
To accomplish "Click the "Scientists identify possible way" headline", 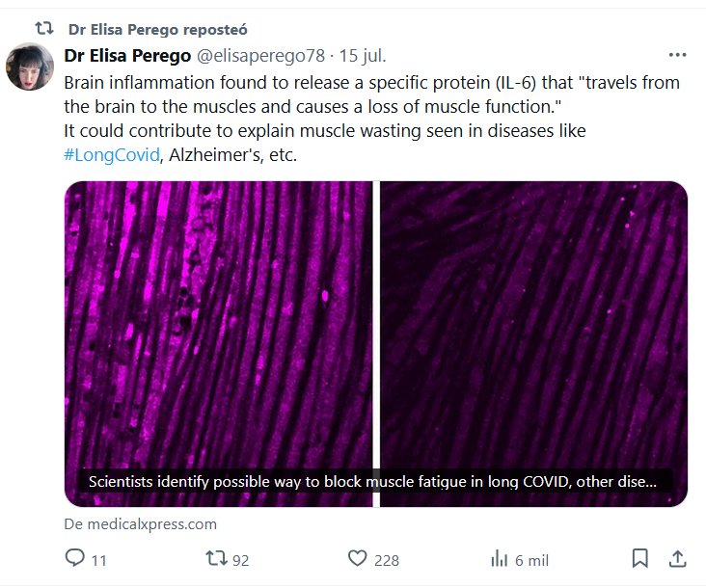I will [x=372, y=481].
